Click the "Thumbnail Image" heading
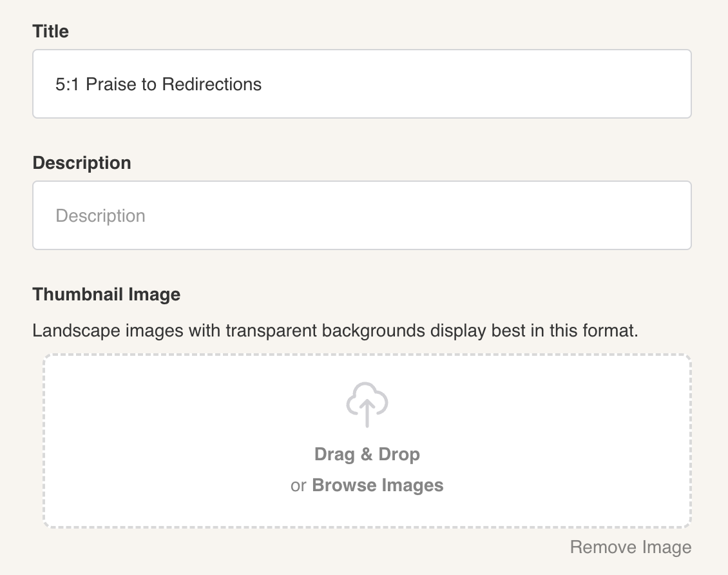This screenshot has height=575, width=728. tap(106, 295)
